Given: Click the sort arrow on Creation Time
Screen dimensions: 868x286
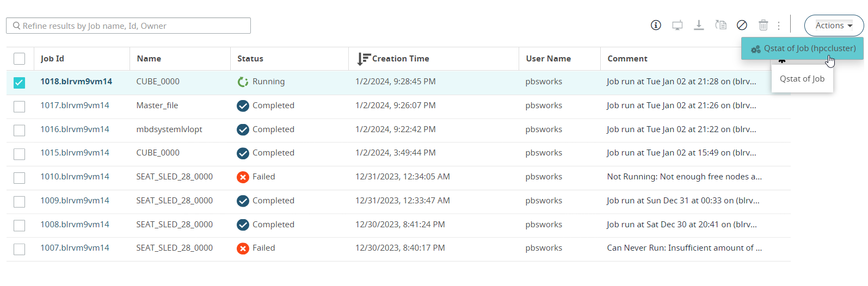Looking at the screenshot, I should 363,59.
